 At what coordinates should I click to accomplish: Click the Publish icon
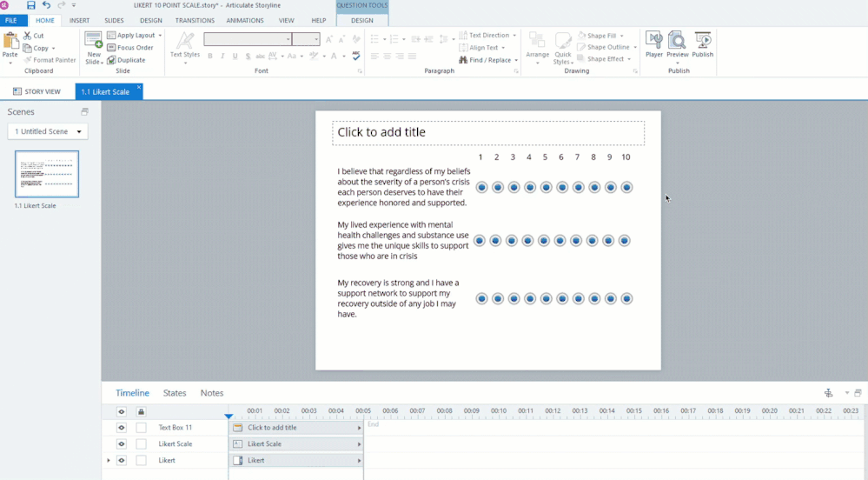point(703,40)
